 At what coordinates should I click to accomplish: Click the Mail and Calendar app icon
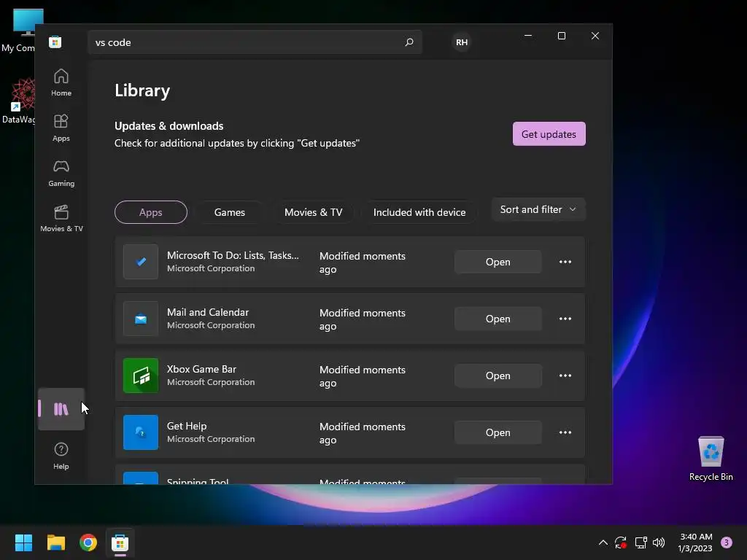(141, 319)
